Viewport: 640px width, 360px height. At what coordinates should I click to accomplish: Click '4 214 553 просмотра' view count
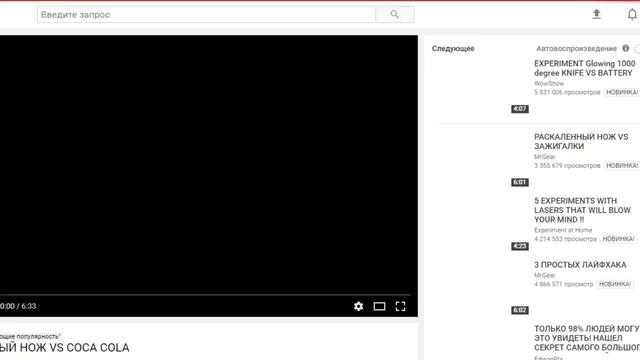[x=565, y=239]
